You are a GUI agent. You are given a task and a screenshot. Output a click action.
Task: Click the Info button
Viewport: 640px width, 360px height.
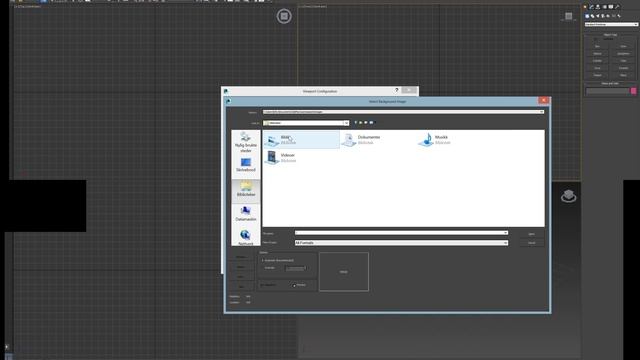(x=241, y=277)
